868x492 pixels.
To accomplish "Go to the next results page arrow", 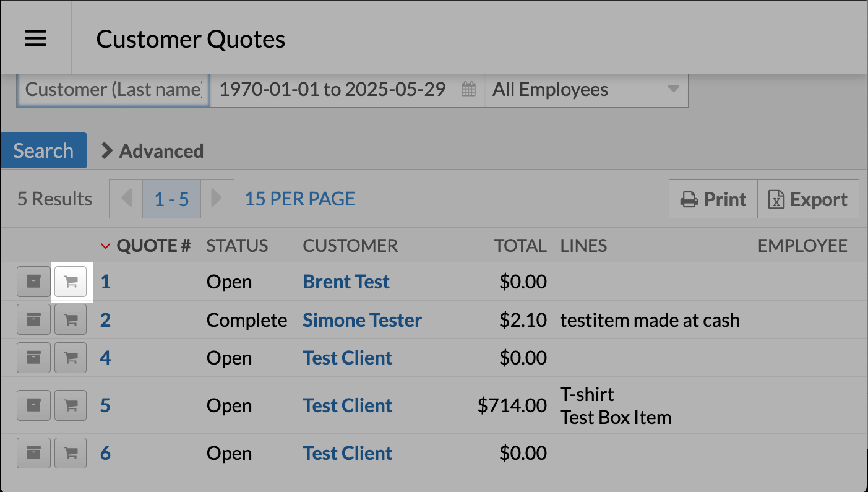I will point(217,199).
